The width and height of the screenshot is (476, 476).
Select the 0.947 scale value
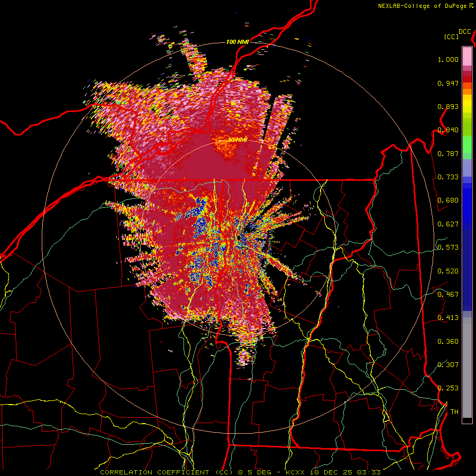(x=448, y=83)
